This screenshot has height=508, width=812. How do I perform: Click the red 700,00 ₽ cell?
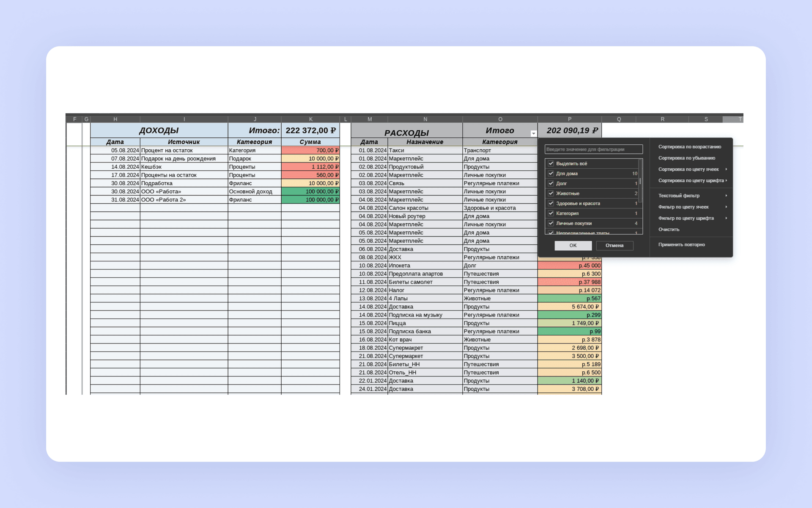(x=310, y=150)
